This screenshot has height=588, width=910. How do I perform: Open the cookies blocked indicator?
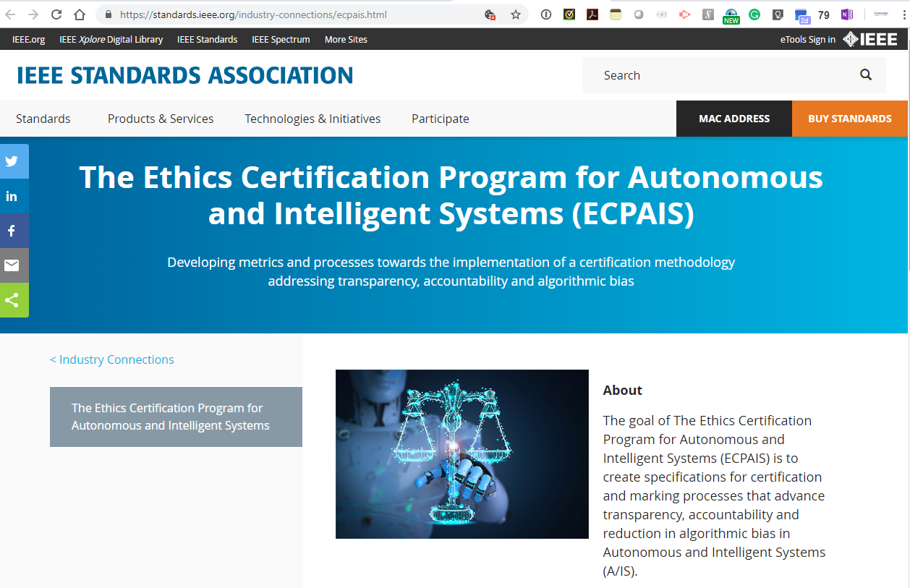coord(490,14)
